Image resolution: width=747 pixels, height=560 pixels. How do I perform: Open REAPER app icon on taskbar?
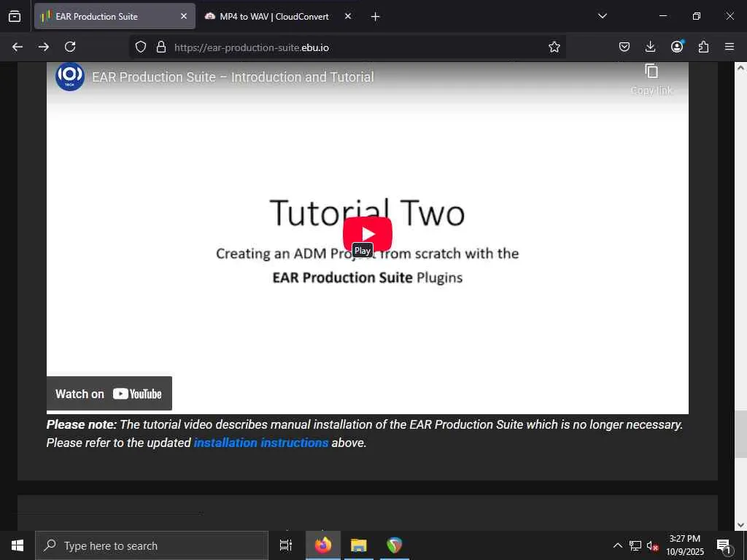tap(394, 545)
